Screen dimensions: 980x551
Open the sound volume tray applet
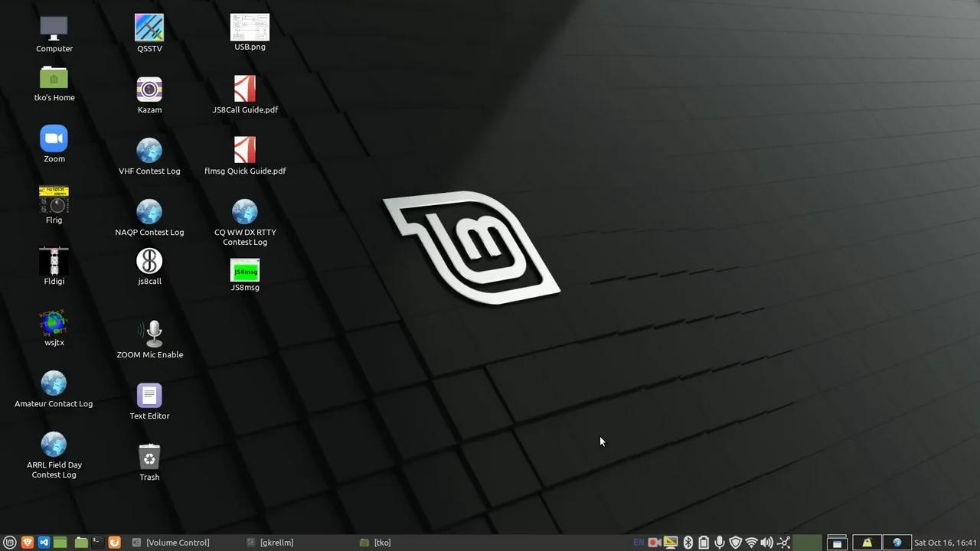(767, 543)
